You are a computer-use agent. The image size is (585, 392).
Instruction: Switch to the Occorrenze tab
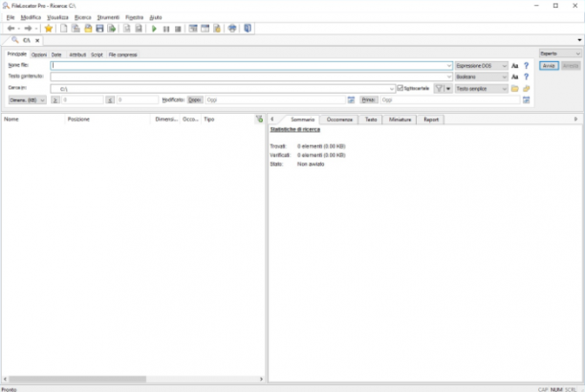(339, 120)
